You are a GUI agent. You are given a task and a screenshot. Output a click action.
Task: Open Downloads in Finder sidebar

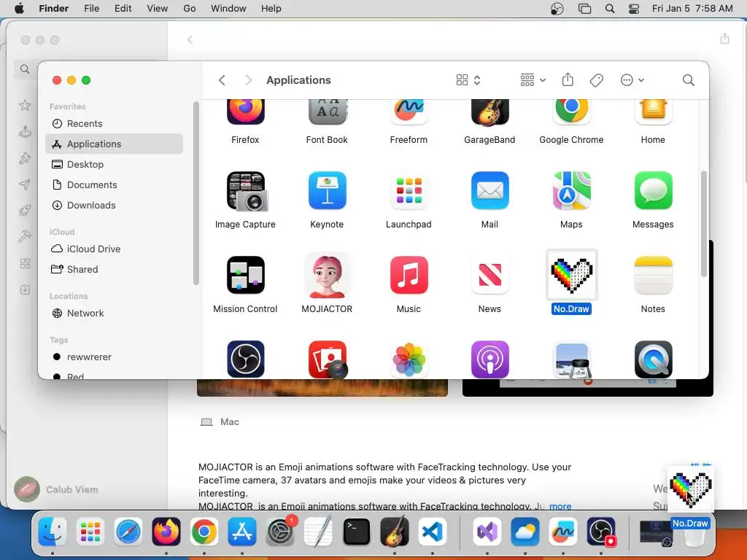pyautogui.click(x=115, y=205)
